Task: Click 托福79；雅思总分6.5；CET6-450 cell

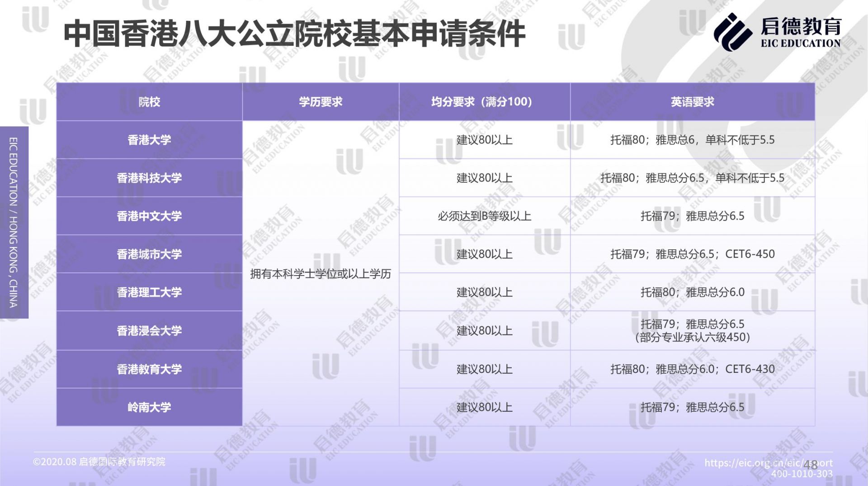Action: click(693, 254)
